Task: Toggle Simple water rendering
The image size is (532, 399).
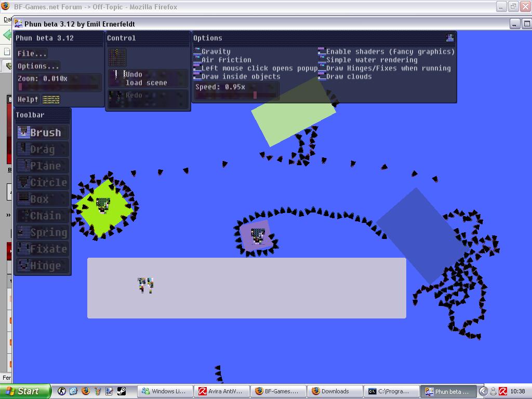Action: click(x=368, y=60)
